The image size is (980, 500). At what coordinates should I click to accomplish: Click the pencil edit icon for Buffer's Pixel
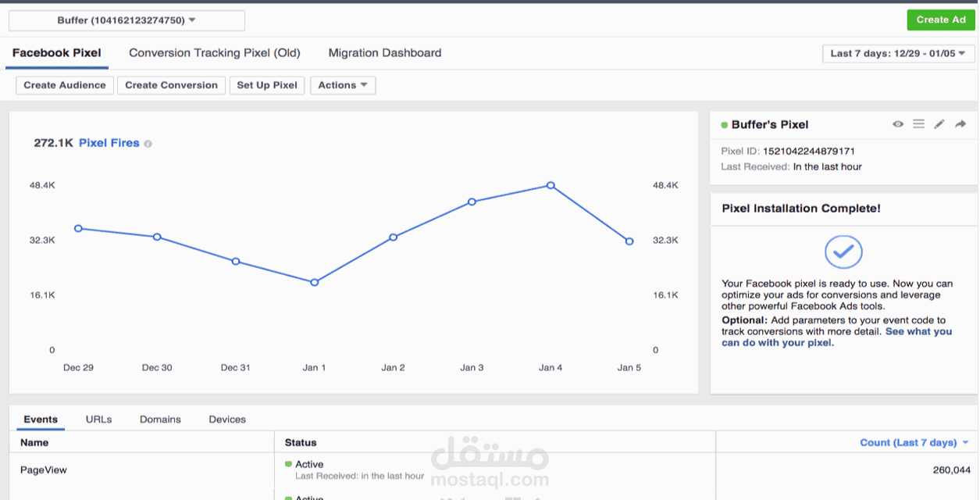tap(939, 124)
